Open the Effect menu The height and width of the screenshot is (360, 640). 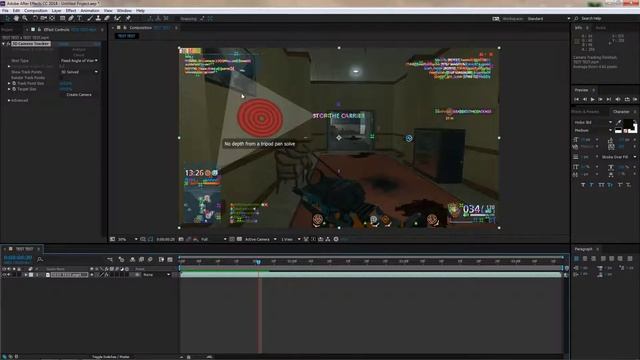point(71,11)
